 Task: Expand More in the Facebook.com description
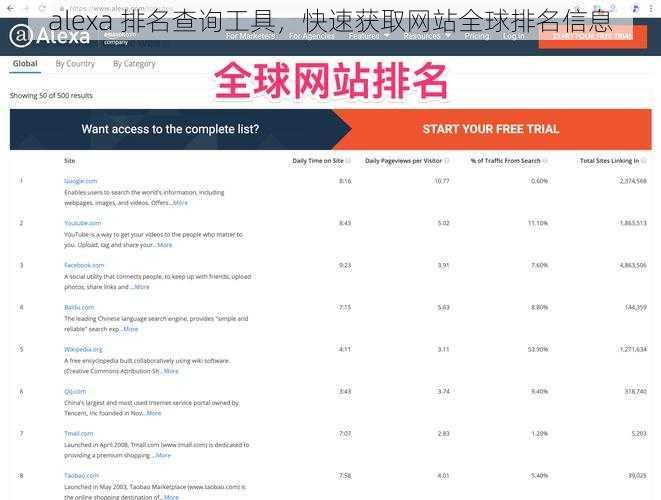point(142,287)
